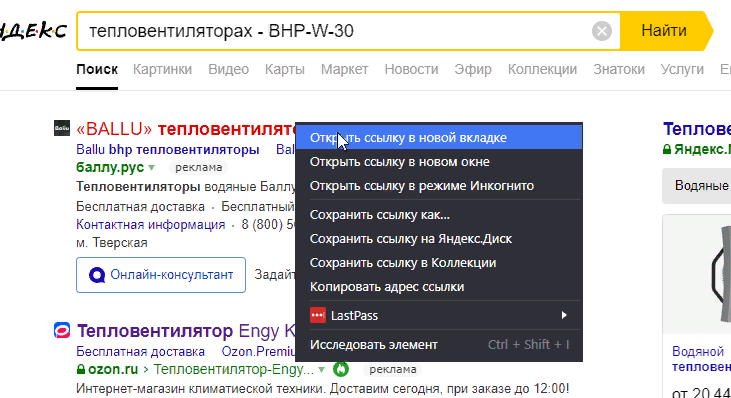Switch to the Знатоки tab
Image resolution: width=731 pixels, height=398 pixels.
[x=619, y=69]
